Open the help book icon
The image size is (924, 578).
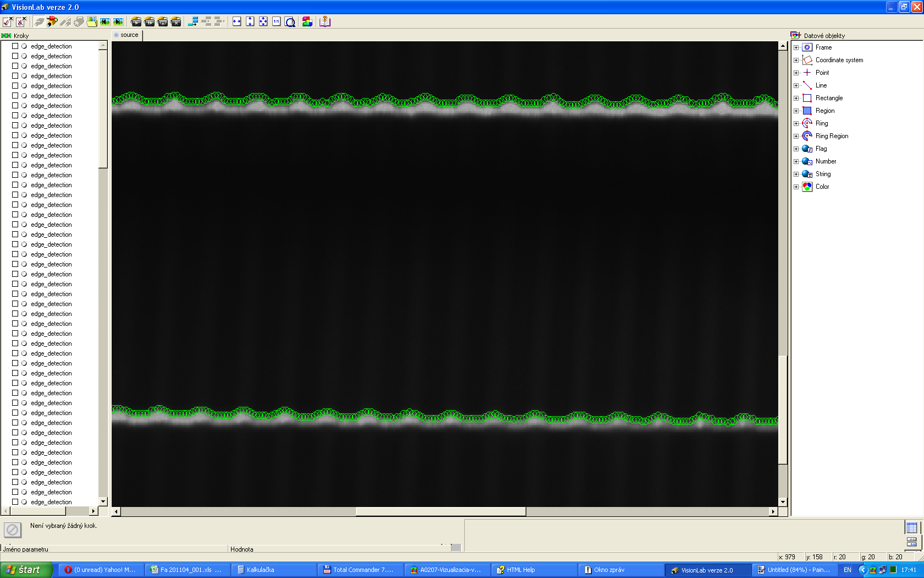(x=325, y=21)
